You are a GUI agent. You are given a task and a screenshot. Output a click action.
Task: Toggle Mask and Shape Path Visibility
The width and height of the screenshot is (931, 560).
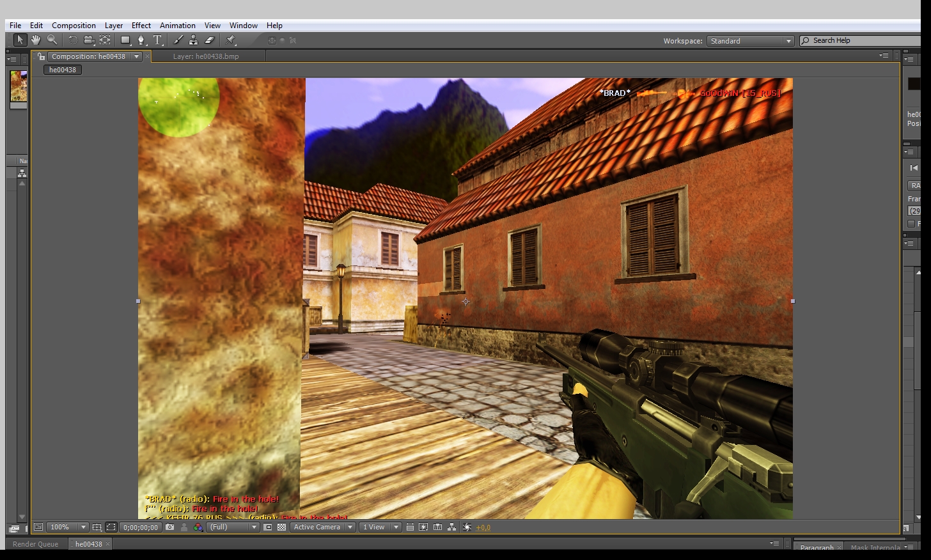click(x=111, y=527)
